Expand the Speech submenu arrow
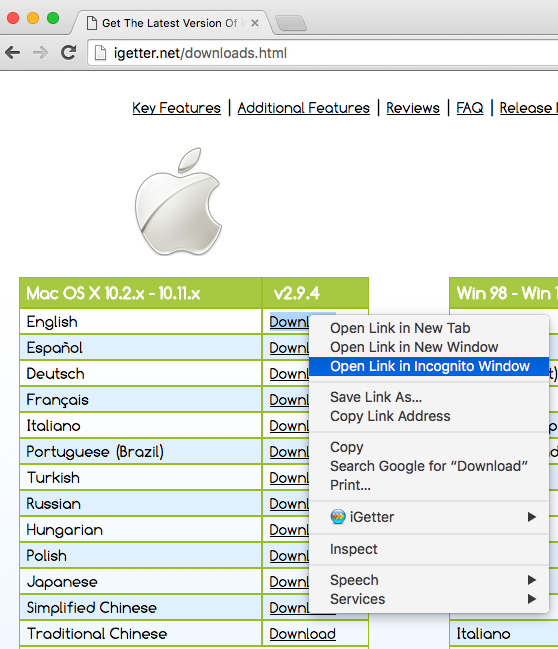Screen dimensions: 558x649 (532, 580)
